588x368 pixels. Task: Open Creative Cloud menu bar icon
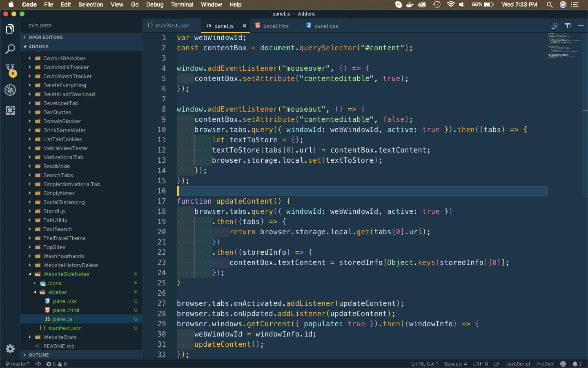423,4
